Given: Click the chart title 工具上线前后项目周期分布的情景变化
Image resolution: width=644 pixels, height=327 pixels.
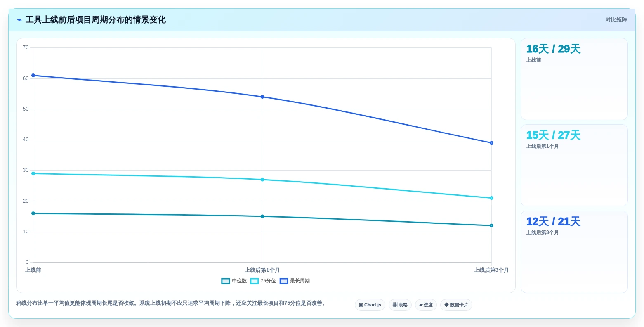Looking at the screenshot, I should pos(96,20).
